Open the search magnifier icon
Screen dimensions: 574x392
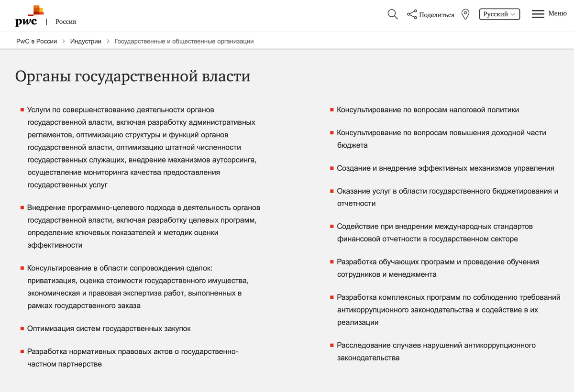[393, 14]
